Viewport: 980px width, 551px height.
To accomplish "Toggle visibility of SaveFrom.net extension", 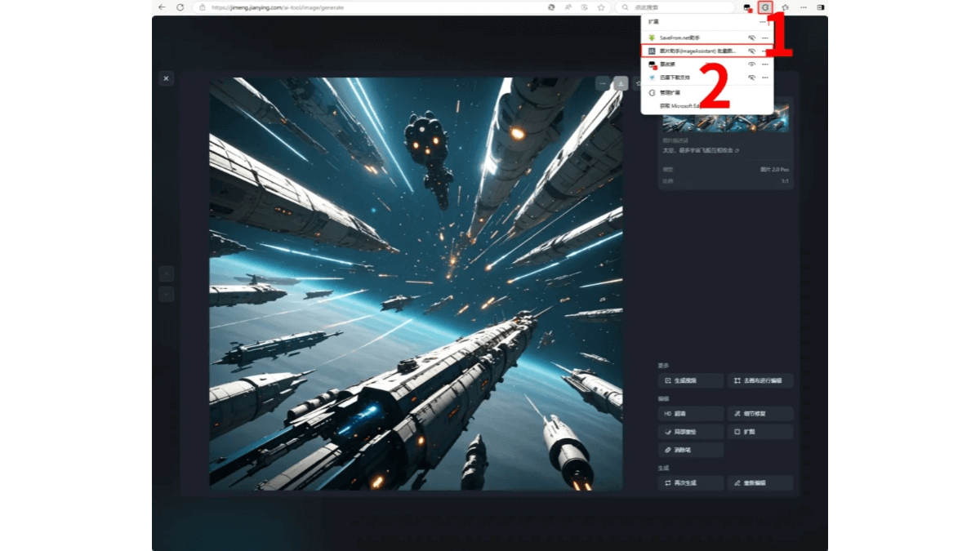I will 751,38.
